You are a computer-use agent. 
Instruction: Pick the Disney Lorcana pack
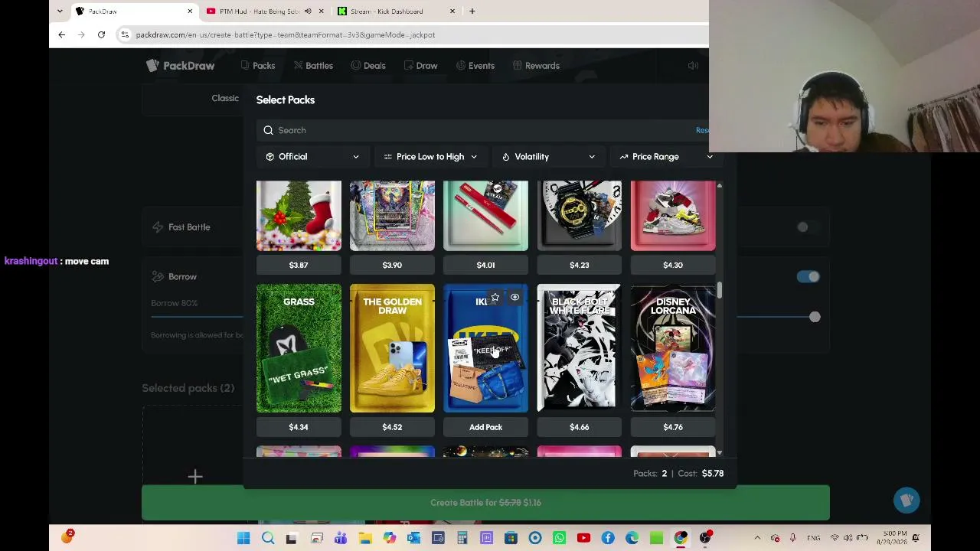[673, 348]
